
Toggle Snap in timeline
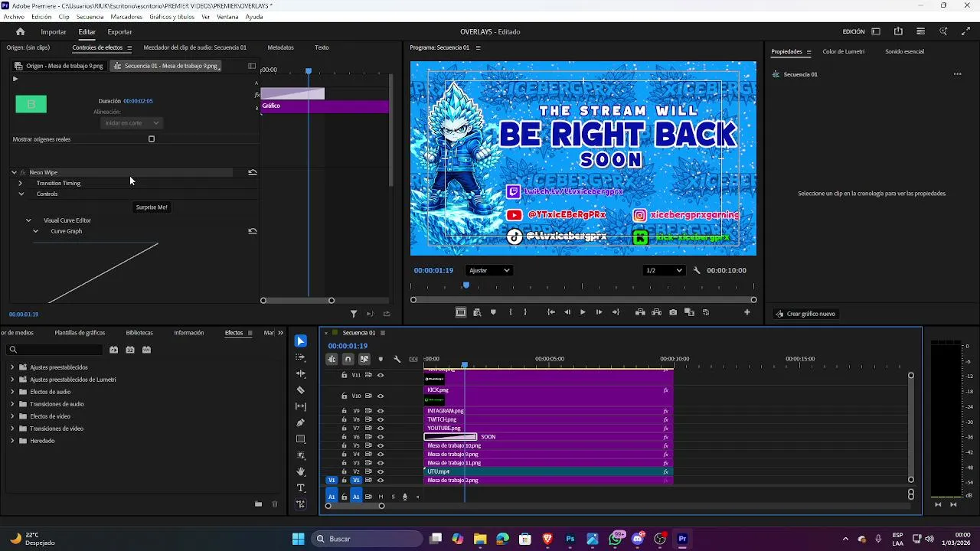pos(348,359)
